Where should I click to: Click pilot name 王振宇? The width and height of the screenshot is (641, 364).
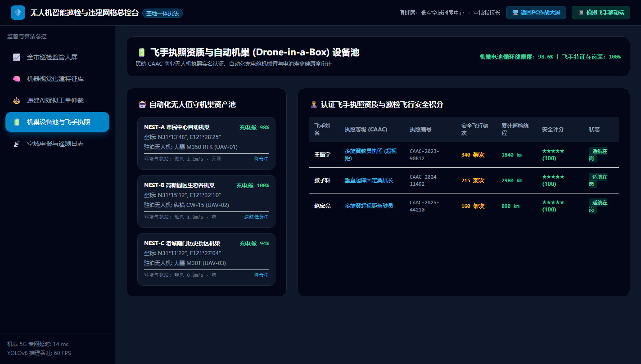[x=322, y=155]
